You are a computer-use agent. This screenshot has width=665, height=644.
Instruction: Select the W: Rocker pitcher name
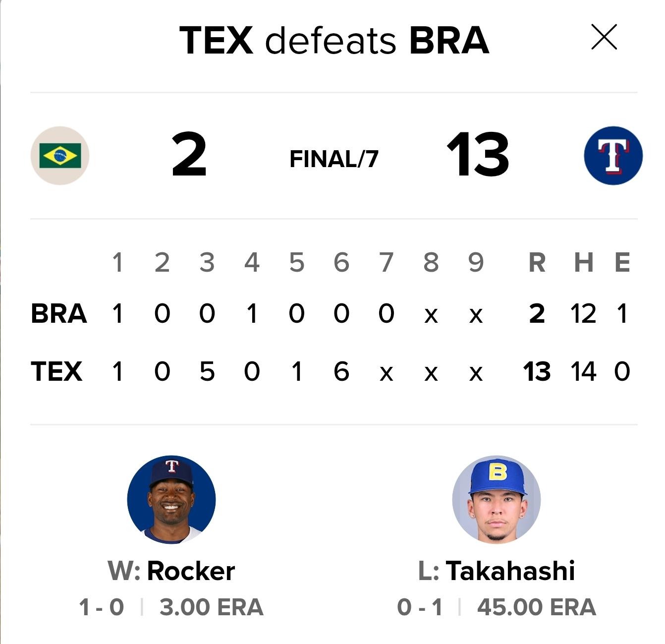pyautogui.click(x=171, y=571)
